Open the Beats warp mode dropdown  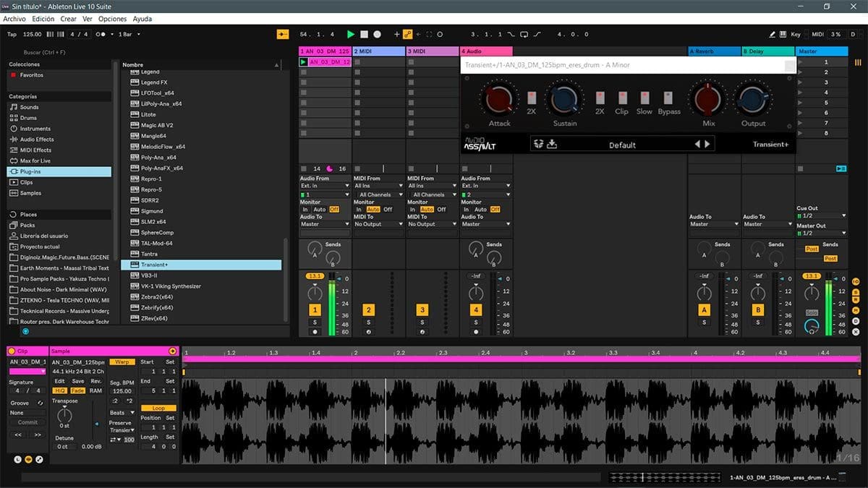coord(122,413)
